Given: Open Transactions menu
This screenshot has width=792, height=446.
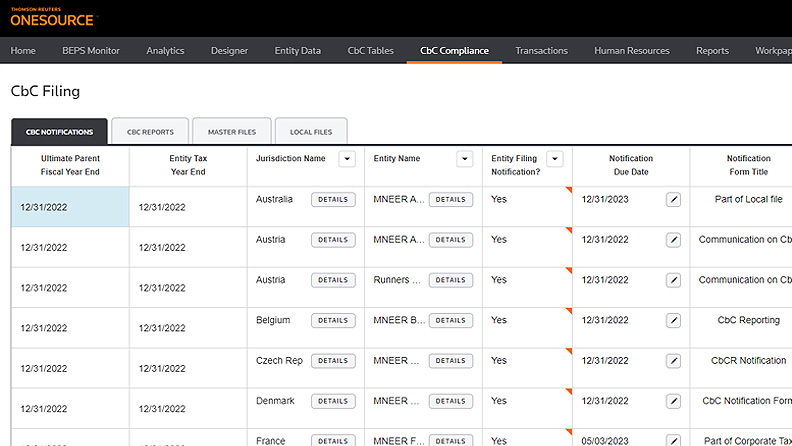Looking at the screenshot, I should [541, 51].
